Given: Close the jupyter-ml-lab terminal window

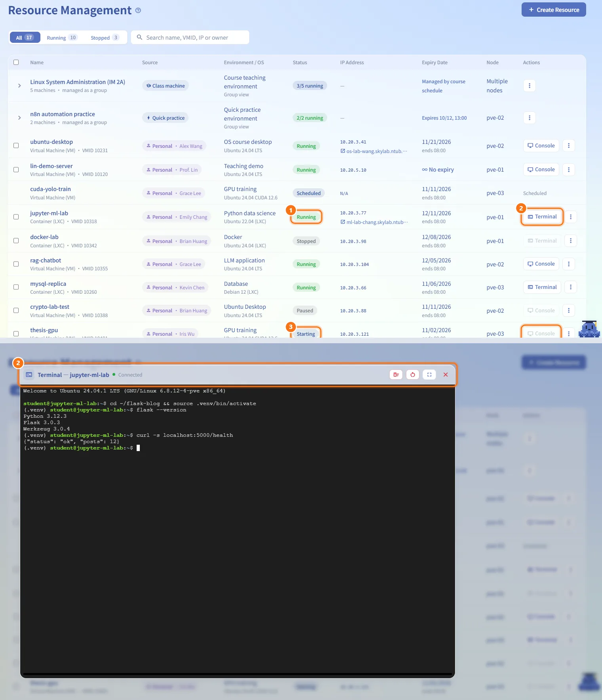Looking at the screenshot, I should click(446, 375).
